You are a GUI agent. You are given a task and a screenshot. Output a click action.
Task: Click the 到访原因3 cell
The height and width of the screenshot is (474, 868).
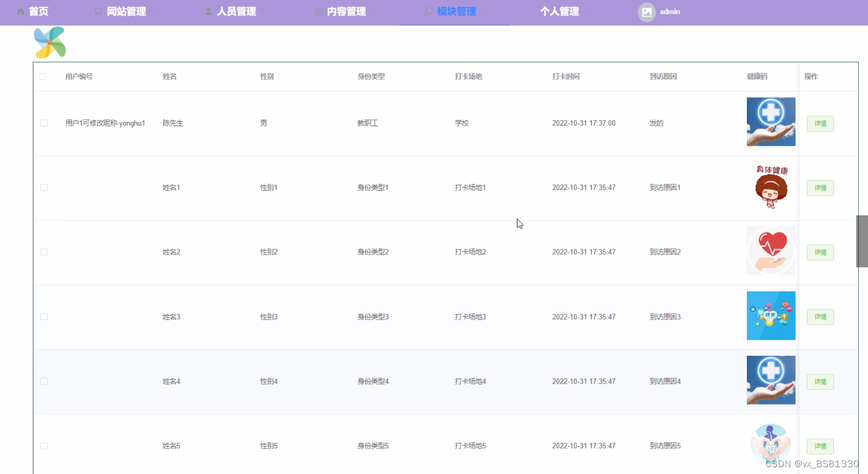coord(665,317)
